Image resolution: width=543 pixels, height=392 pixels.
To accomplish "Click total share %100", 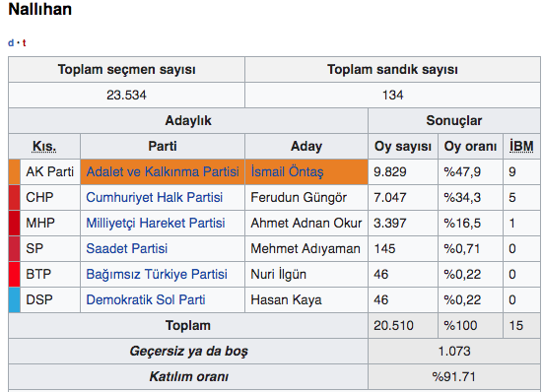I will [460, 325].
